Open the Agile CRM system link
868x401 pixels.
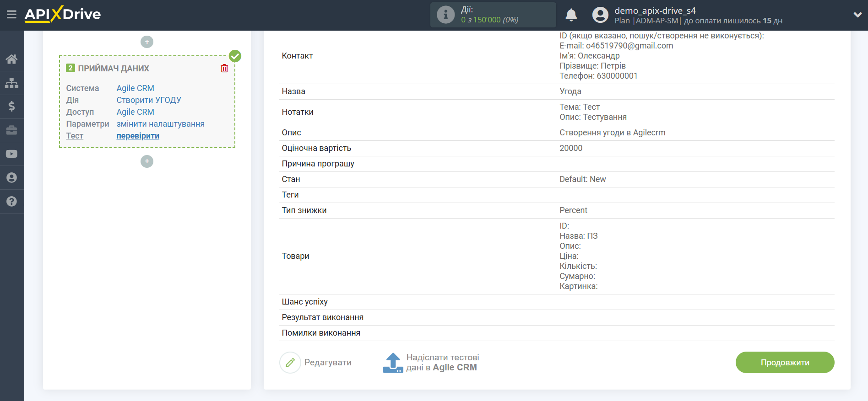click(135, 88)
